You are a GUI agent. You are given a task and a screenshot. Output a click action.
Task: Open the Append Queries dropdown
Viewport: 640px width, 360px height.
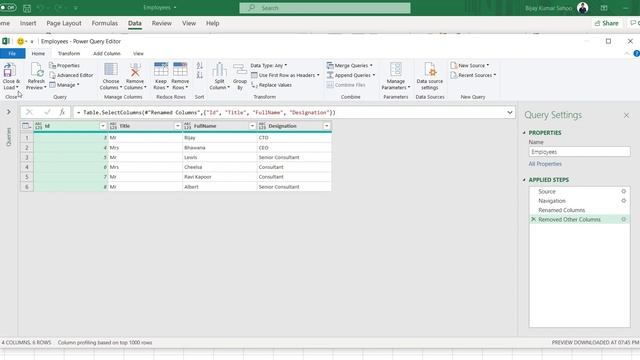point(351,75)
